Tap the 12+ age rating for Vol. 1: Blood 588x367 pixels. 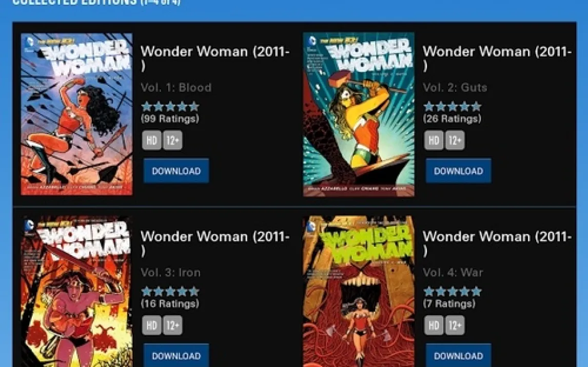(x=172, y=140)
